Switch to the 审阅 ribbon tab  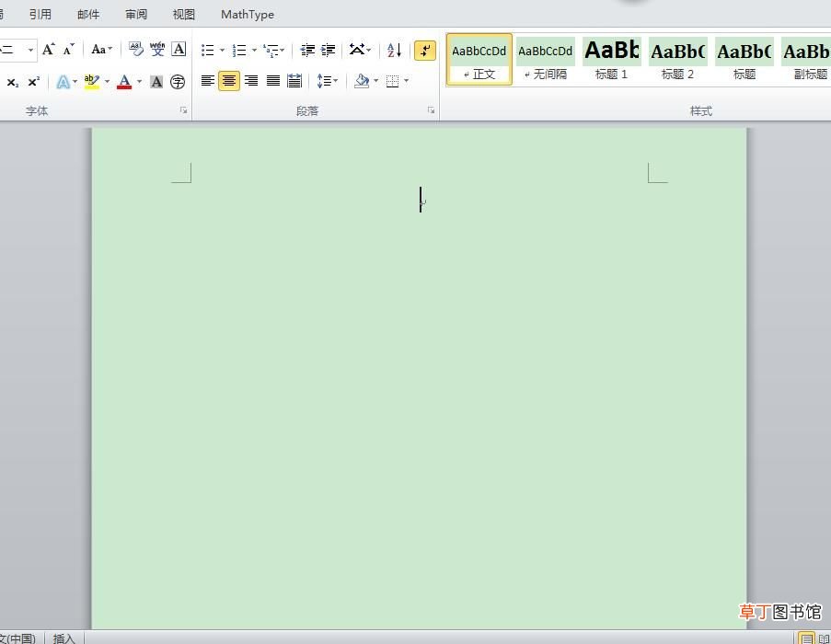(x=136, y=15)
